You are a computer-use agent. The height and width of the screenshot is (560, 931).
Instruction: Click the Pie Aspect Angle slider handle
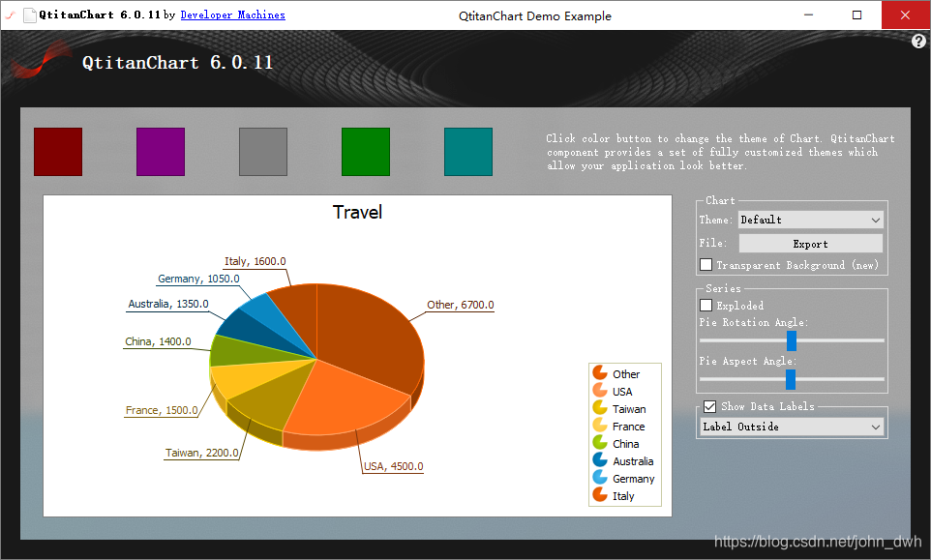coord(791,379)
